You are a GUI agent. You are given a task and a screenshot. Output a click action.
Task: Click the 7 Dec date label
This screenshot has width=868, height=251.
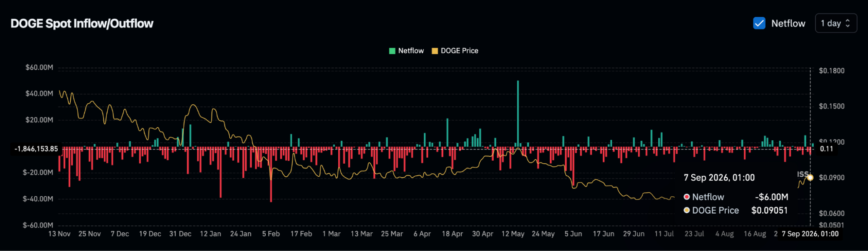pyautogui.click(x=120, y=234)
